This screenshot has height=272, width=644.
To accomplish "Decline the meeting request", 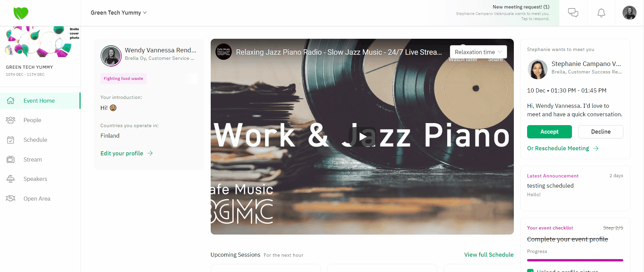I will 601,132.
